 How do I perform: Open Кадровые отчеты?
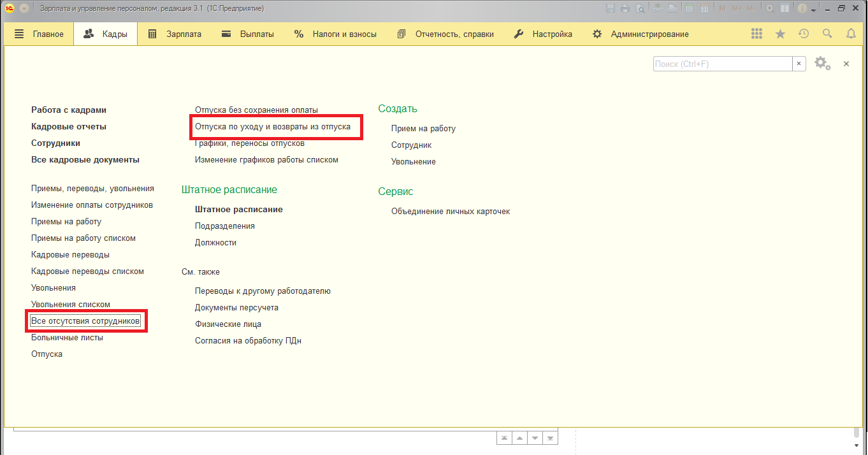69,126
